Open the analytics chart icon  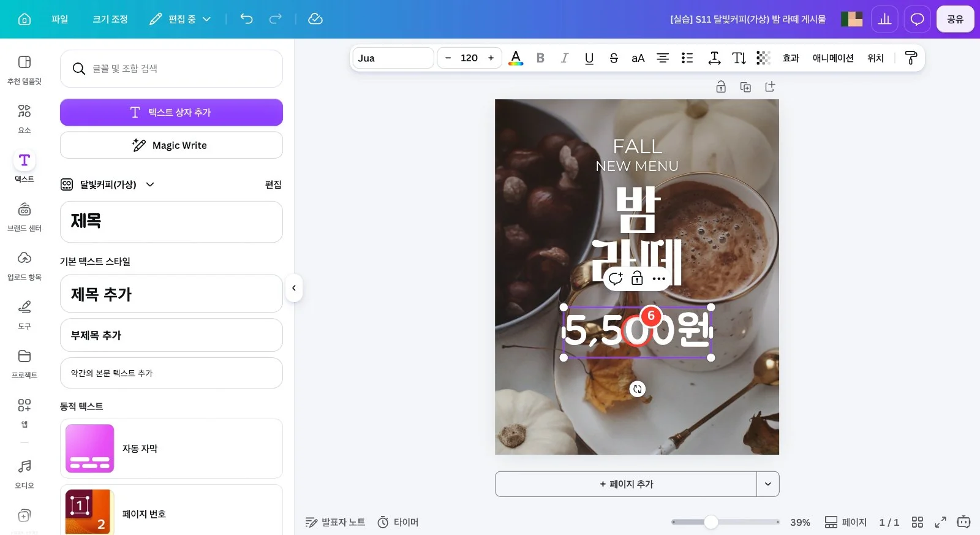tap(884, 19)
